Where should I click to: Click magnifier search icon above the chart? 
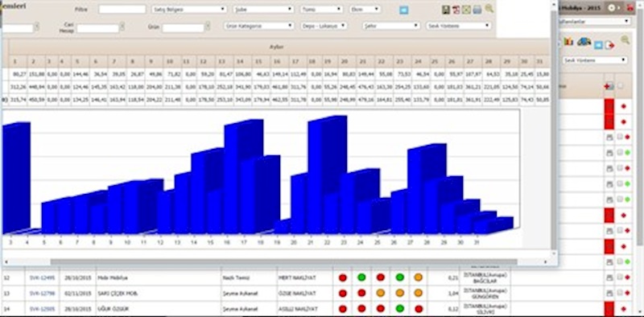point(489,8)
